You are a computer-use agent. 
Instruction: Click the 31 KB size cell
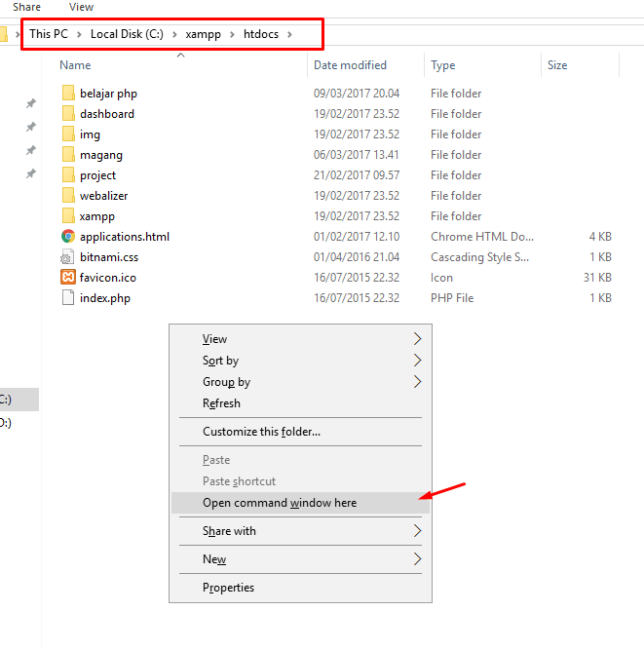597,278
